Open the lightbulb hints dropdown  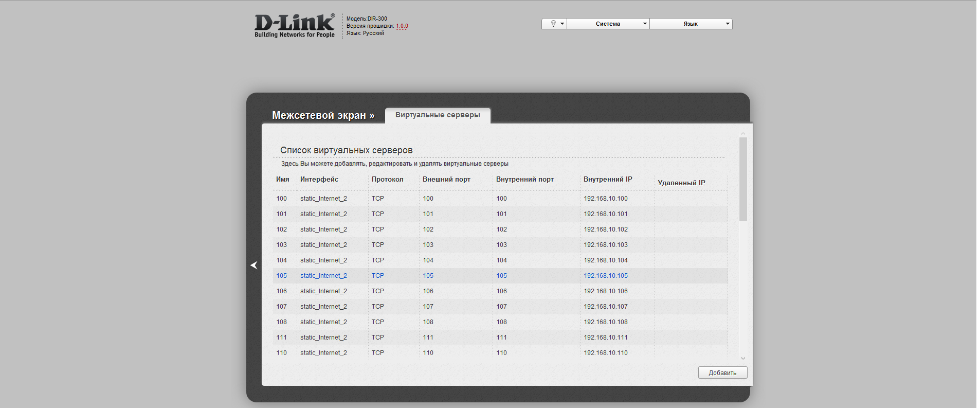coord(554,24)
